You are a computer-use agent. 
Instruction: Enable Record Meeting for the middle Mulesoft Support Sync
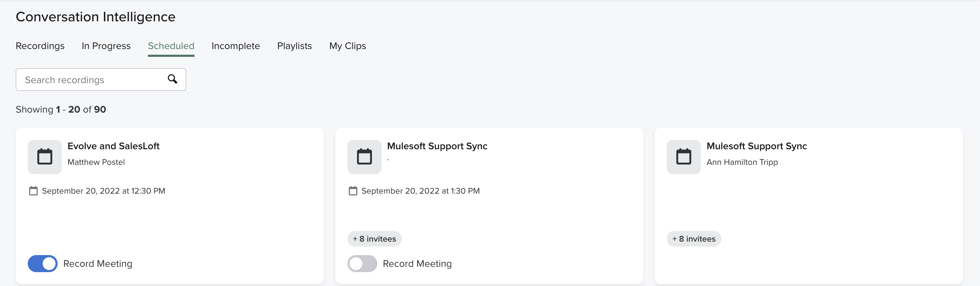pyautogui.click(x=362, y=263)
